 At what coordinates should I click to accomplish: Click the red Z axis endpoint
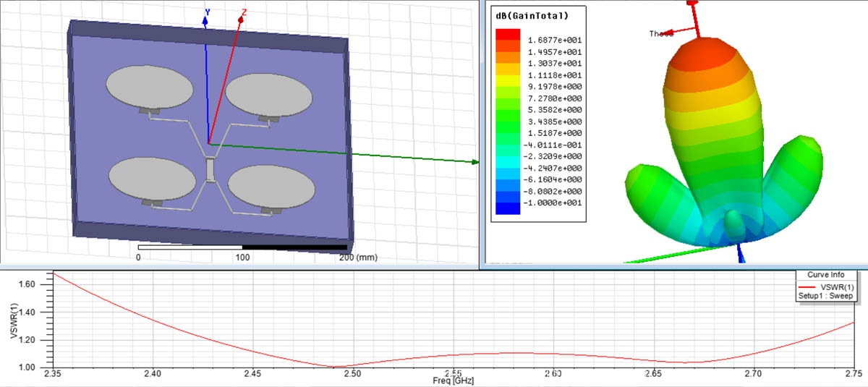241,20
